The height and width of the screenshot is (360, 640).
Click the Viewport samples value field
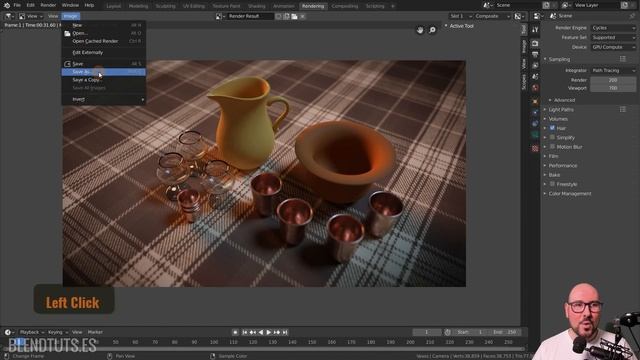pos(613,88)
